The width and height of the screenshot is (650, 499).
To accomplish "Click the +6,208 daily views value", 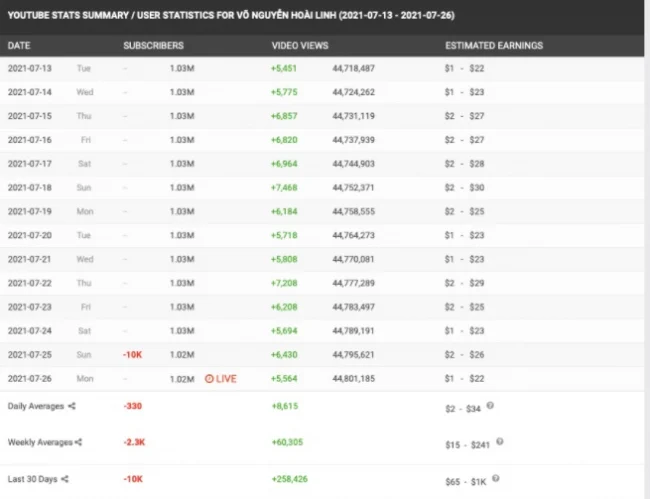I will click(x=284, y=307).
